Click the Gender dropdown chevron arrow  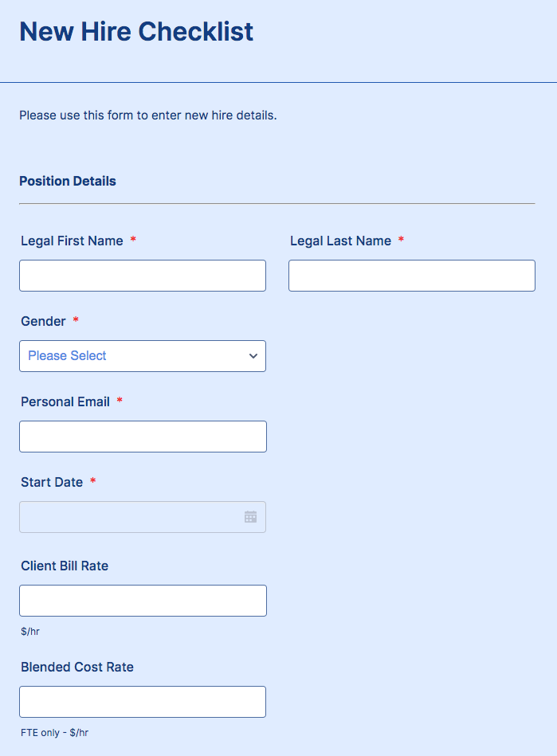(253, 356)
